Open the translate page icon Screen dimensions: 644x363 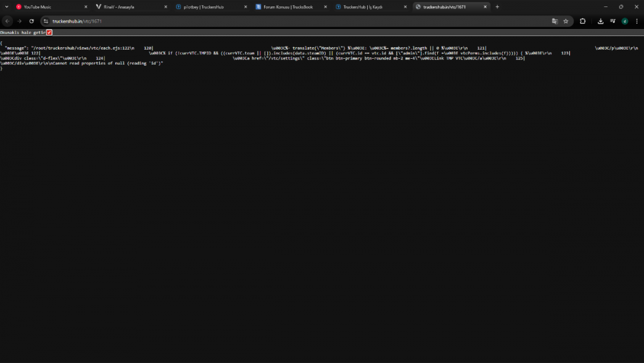(x=554, y=21)
